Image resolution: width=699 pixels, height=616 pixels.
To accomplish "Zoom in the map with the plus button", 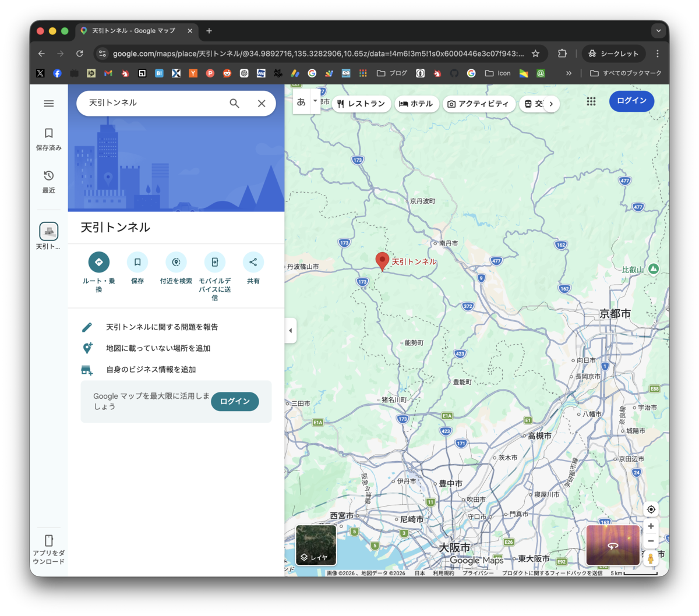I will 651,526.
